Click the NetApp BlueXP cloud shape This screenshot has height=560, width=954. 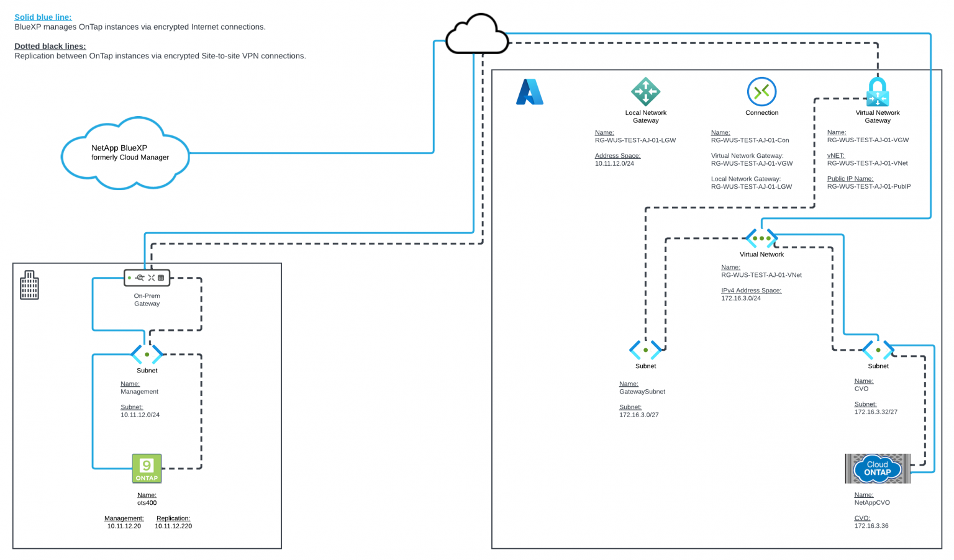[x=125, y=153]
